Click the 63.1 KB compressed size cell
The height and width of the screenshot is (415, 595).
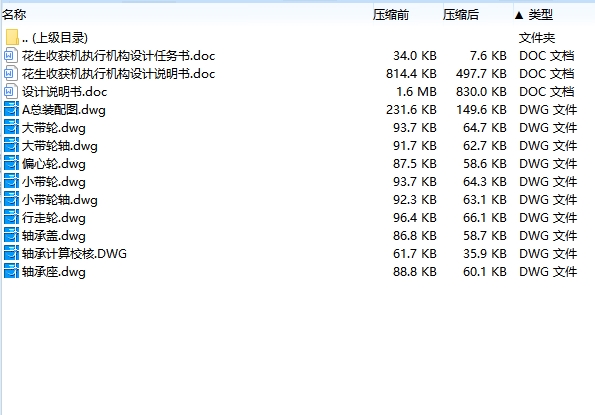pos(485,200)
